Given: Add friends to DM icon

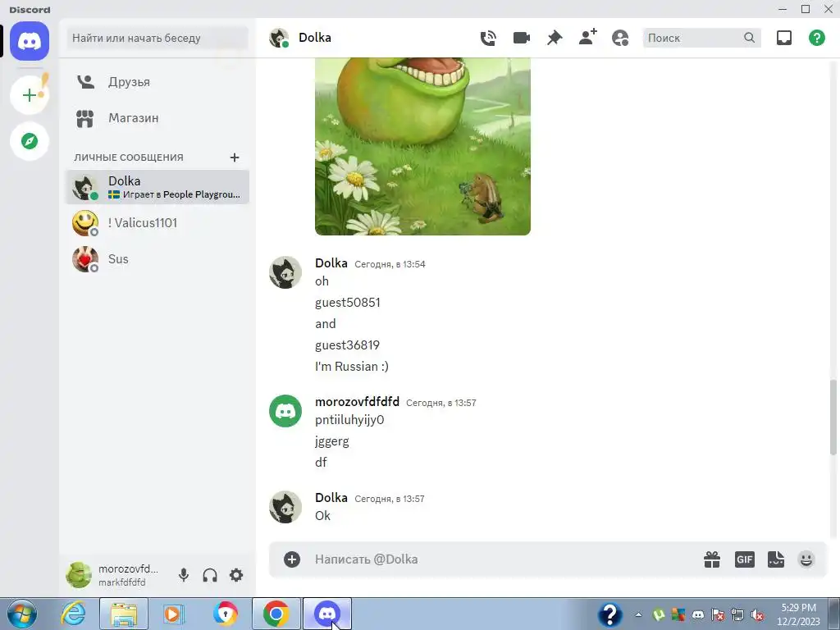Looking at the screenshot, I should click(x=587, y=38).
